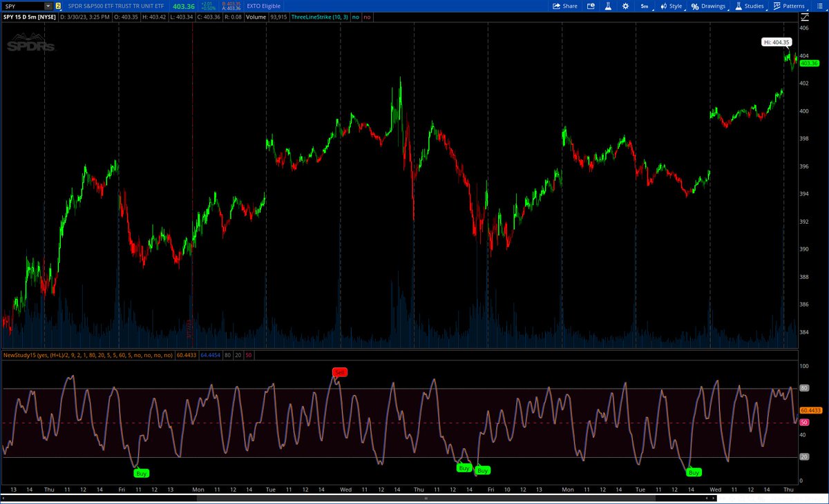Open the Studies menu
The width and height of the screenshot is (829, 504).
(x=750, y=6)
